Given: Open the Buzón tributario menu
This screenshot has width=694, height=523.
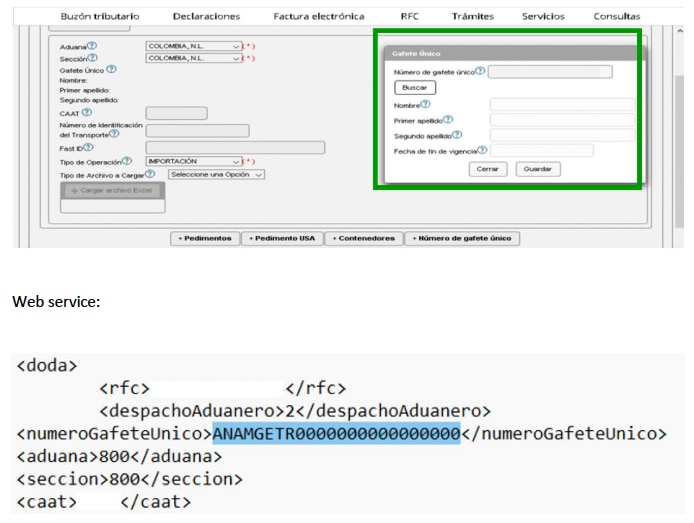Looking at the screenshot, I should point(100,16).
